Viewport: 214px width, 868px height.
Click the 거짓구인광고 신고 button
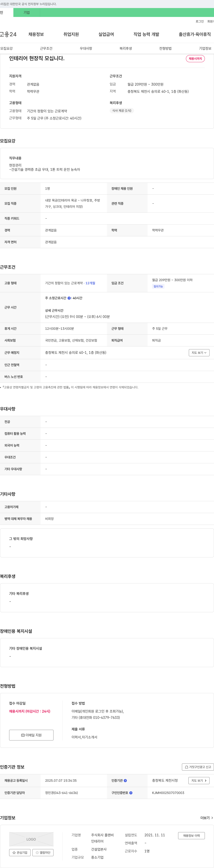tap(198, 767)
